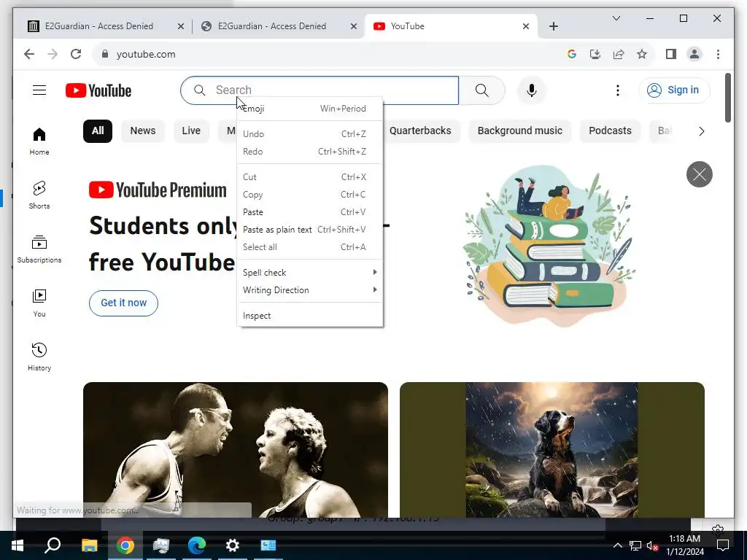
Task: Select the News chip
Action: (x=143, y=131)
